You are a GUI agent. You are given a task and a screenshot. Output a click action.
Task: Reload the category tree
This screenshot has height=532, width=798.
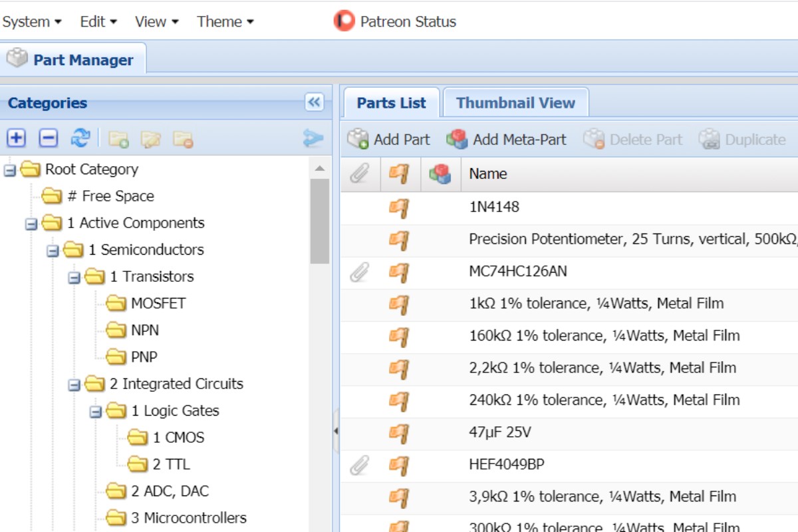pyautogui.click(x=80, y=138)
